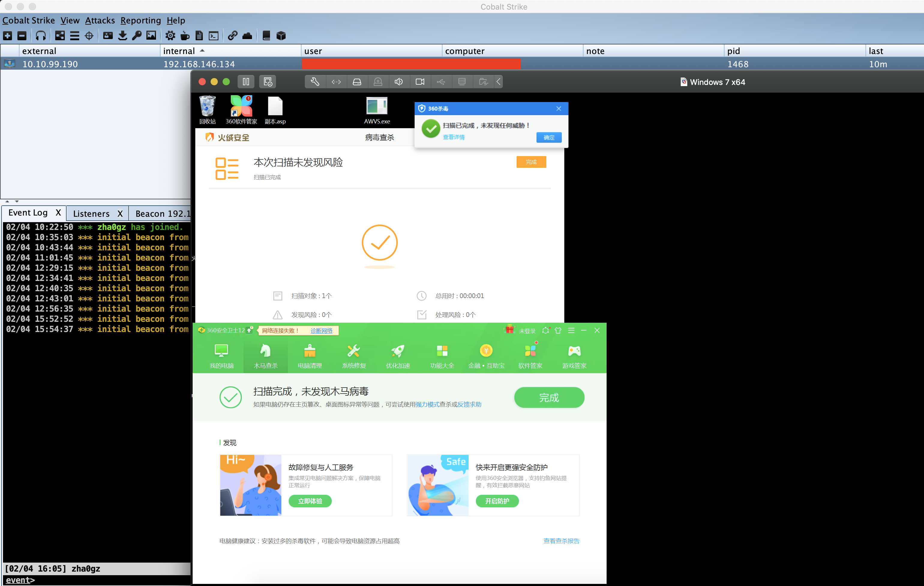The image size is (924, 586).
Task: Click the targets crosshair toolbar icon
Action: pyautogui.click(x=89, y=36)
